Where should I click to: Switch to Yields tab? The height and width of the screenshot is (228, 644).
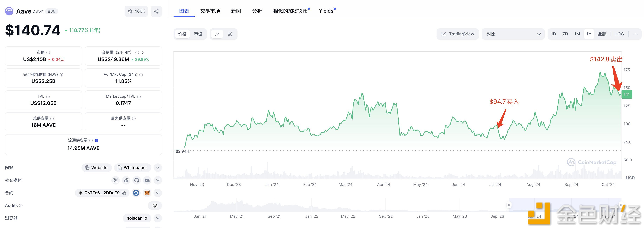coord(326,11)
